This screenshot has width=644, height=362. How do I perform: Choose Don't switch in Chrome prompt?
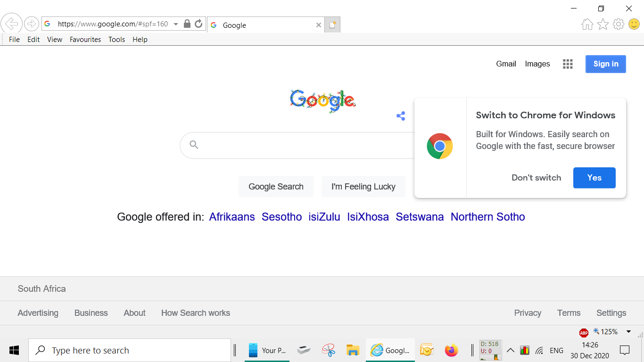[537, 178]
